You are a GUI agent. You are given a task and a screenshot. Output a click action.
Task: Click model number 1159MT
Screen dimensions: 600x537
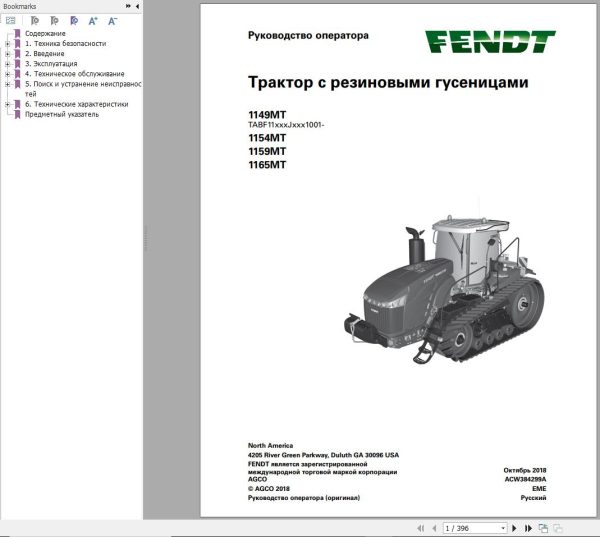[267, 151]
